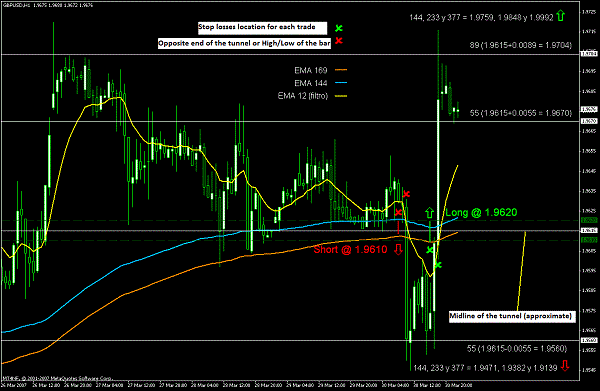
Task: Click the 1.9560 price tag on axis
Action: [589, 340]
